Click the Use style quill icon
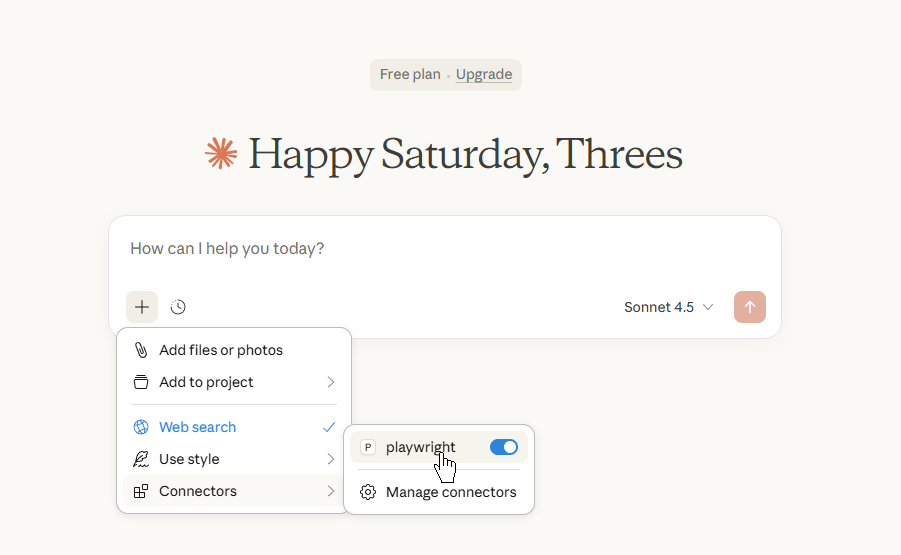Image resolution: width=901 pixels, height=555 pixels. 141,459
